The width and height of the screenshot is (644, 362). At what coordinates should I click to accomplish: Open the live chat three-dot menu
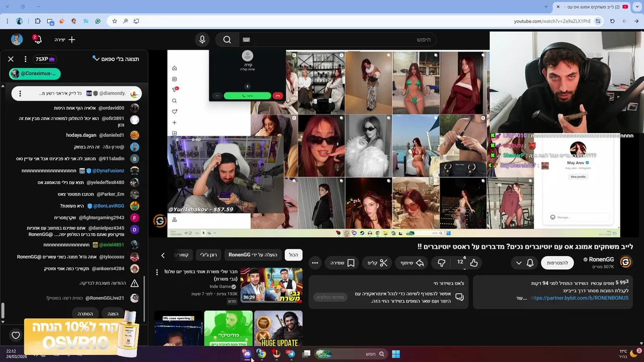click(25, 59)
